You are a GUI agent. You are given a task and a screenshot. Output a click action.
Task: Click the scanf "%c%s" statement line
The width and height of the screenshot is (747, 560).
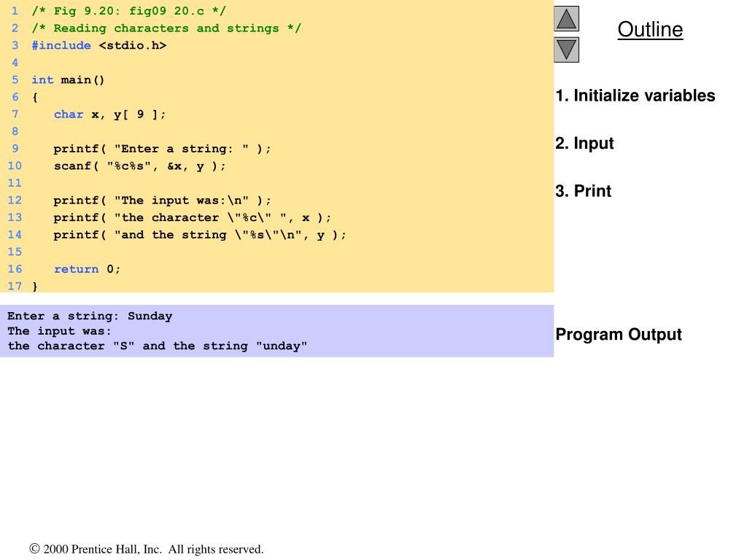(139, 166)
